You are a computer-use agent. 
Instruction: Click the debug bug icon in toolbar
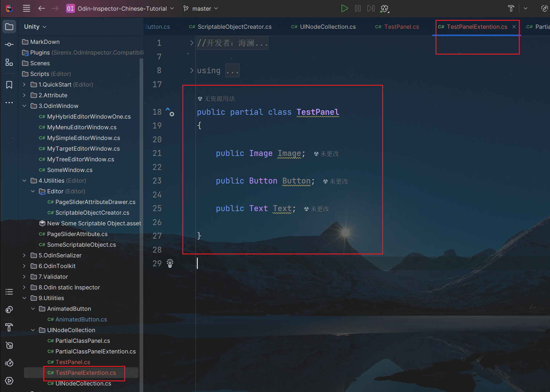(x=385, y=9)
